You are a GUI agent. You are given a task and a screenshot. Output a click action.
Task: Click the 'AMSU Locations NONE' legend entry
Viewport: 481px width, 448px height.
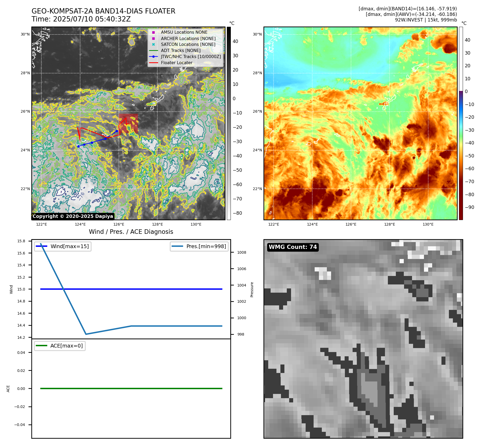point(184,32)
